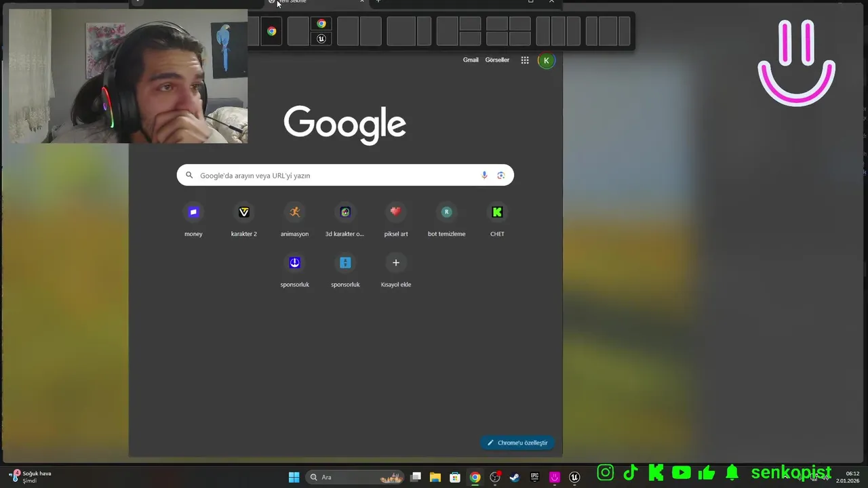The image size is (868, 488).
Task: Open the Google apps grid menu
Action: coord(525,60)
